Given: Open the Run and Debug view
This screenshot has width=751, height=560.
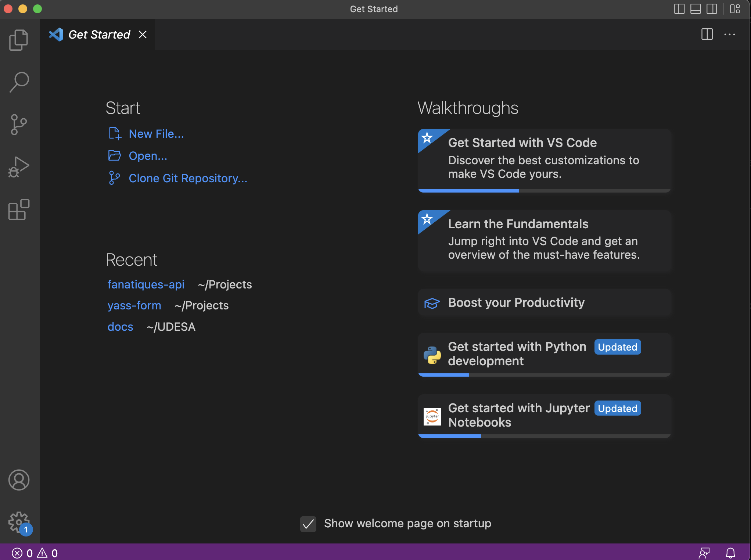Looking at the screenshot, I should [19, 167].
